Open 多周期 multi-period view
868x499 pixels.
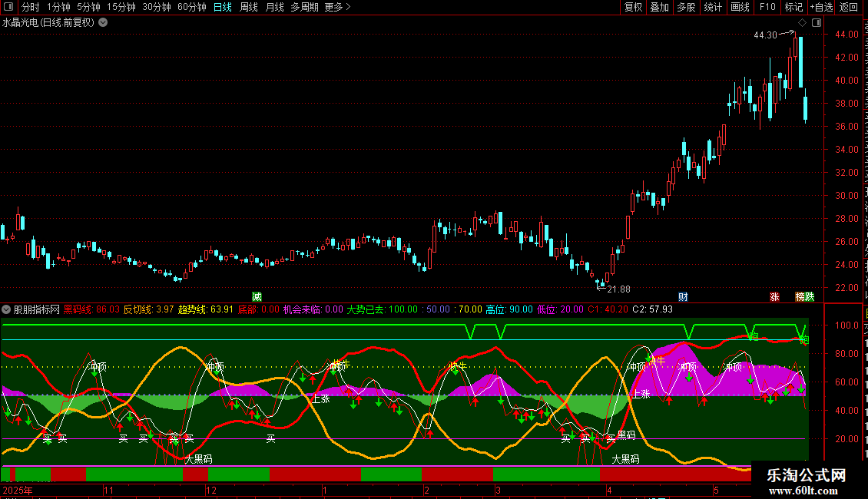point(304,7)
